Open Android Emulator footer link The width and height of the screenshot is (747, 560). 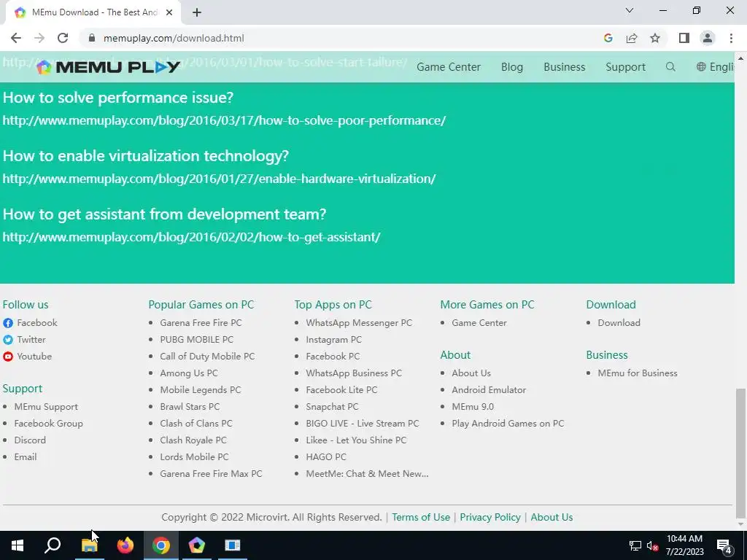[x=489, y=389]
